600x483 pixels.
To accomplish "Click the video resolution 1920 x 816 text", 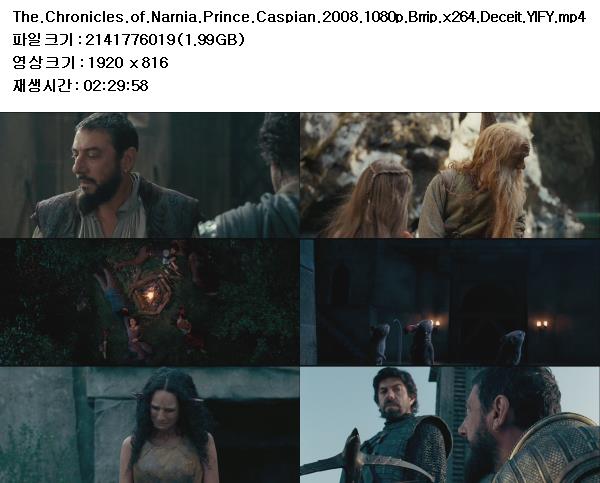I will (x=128, y=63).
